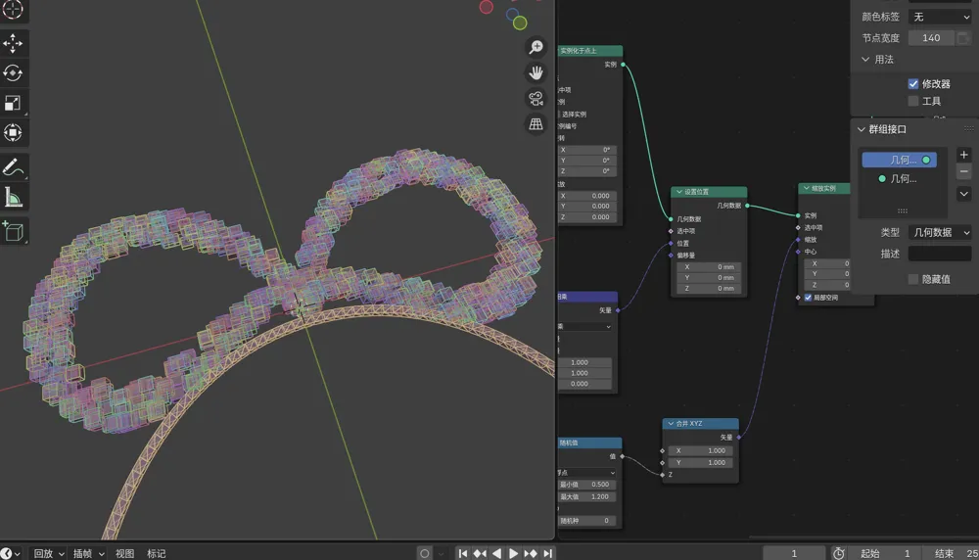Open the 颜色标签 dropdown

tap(940, 17)
